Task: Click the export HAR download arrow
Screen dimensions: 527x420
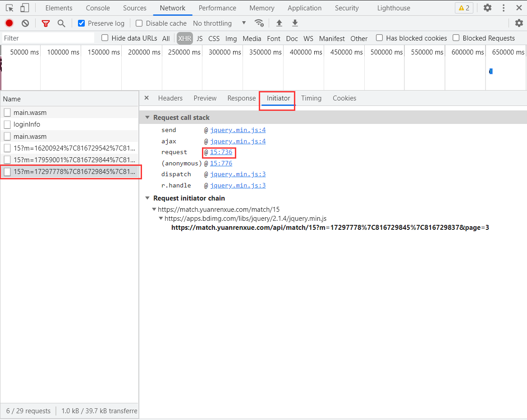Action: tap(295, 23)
